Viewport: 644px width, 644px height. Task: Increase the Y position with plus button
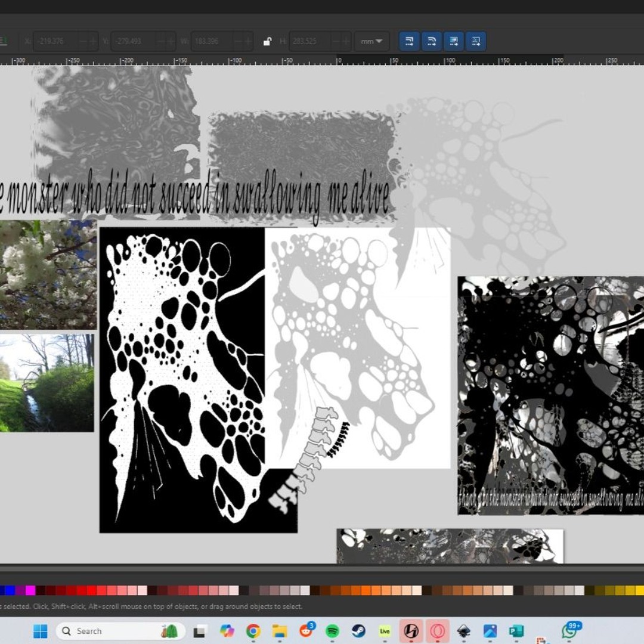click(171, 41)
